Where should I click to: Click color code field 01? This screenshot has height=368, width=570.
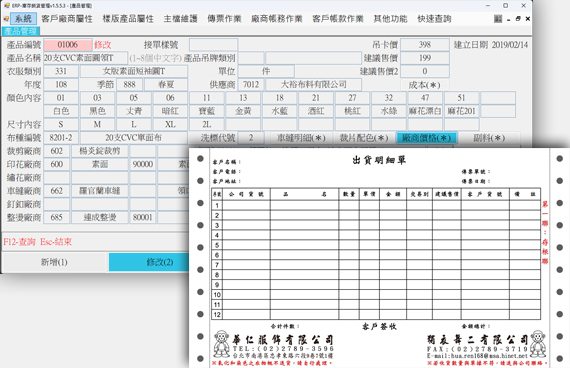[x=61, y=98]
